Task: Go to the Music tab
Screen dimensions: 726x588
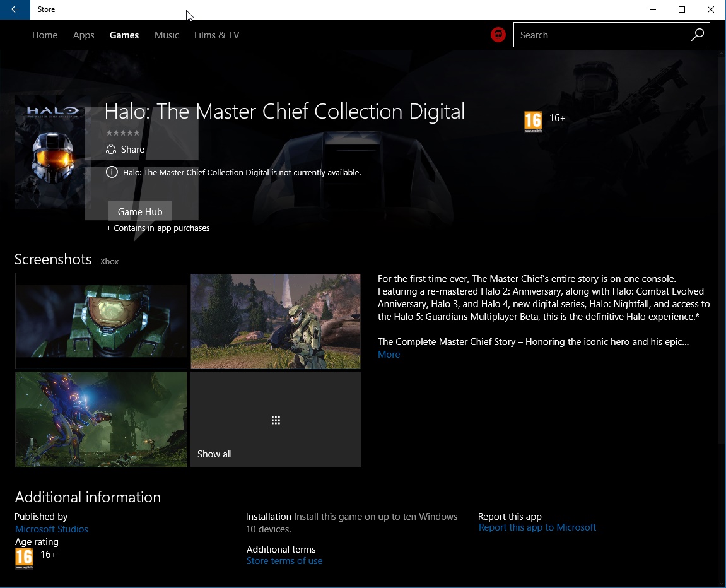Action: pos(167,35)
